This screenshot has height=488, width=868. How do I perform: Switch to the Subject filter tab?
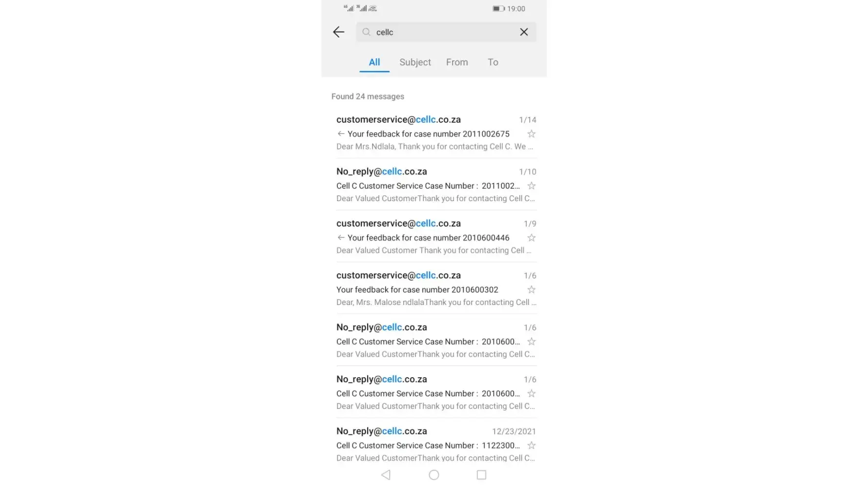[x=415, y=62]
